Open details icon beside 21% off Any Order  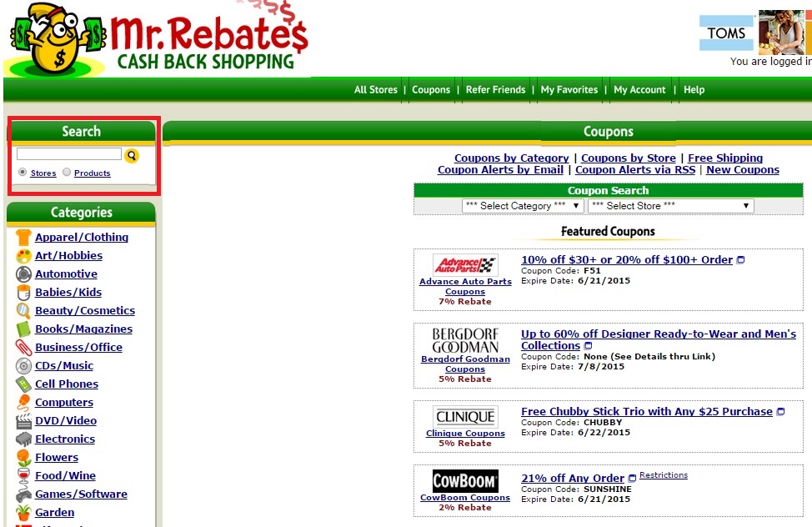(x=632, y=479)
